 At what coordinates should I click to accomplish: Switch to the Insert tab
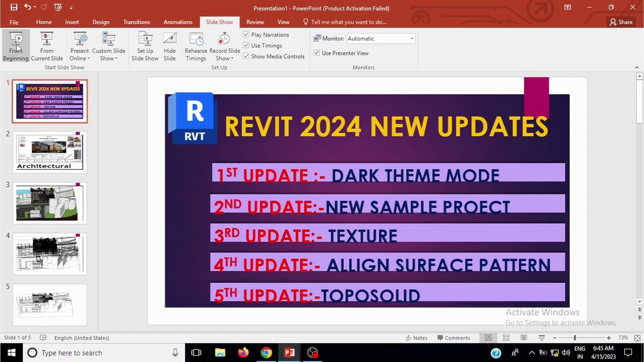click(72, 22)
